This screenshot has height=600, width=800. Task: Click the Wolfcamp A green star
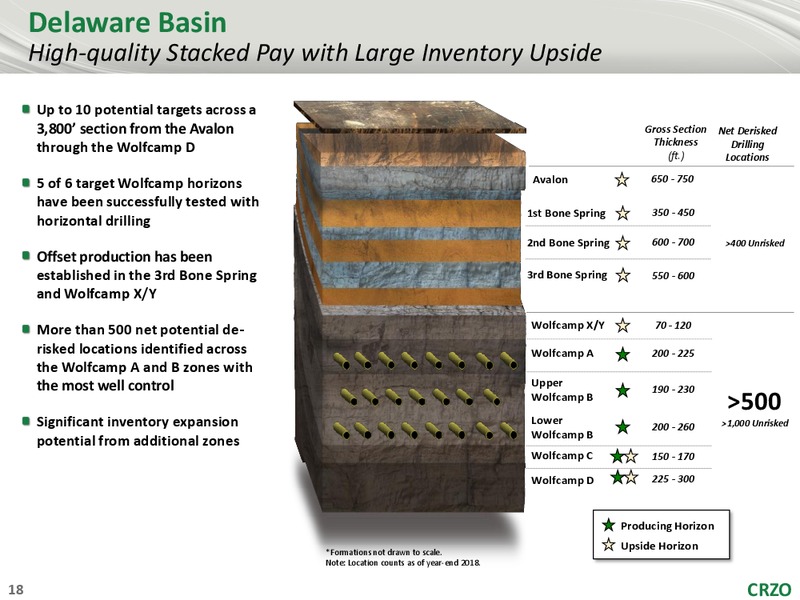pyautogui.click(x=622, y=354)
